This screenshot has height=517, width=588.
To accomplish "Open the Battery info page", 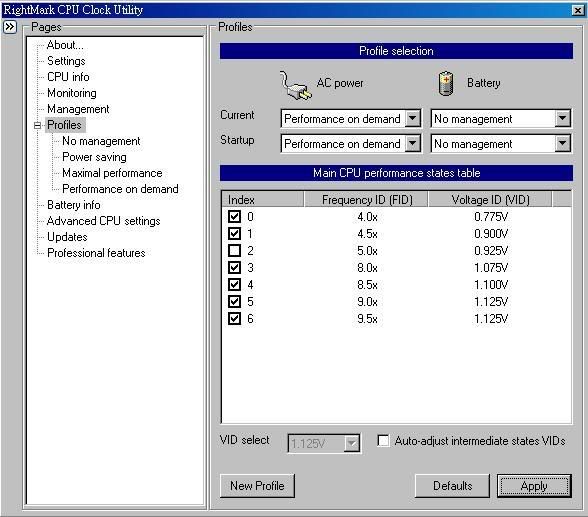I will tap(74, 205).
